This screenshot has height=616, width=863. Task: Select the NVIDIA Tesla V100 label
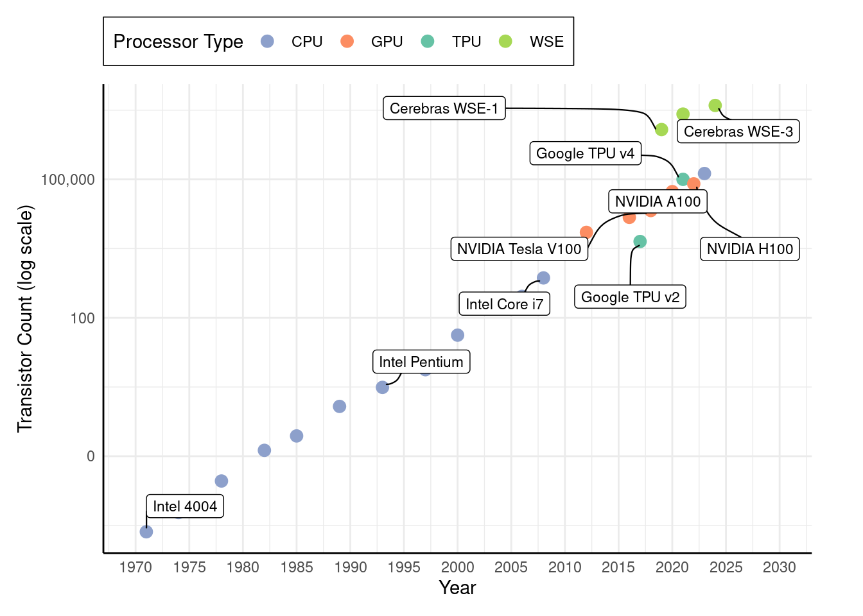click(519, 249)
